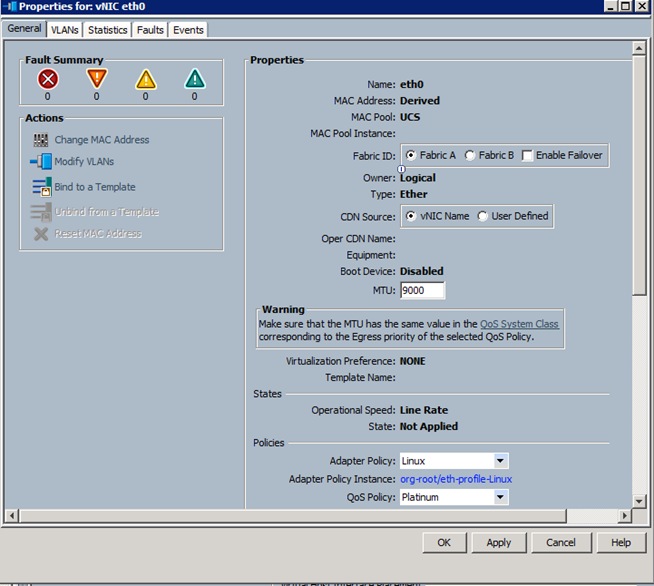Open the QoS Policy dropdown
This screenshot has width=654, height=586.
[500, 497]
